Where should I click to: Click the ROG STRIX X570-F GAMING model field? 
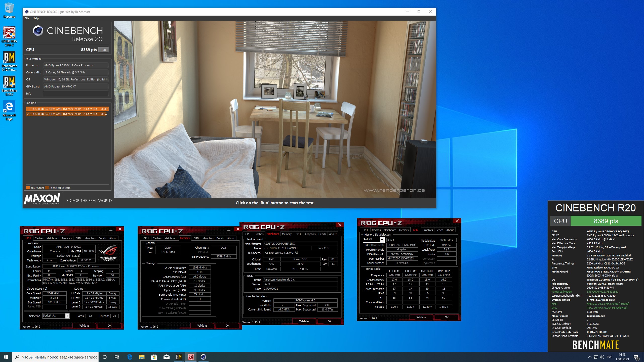click(x=287, y=248)
